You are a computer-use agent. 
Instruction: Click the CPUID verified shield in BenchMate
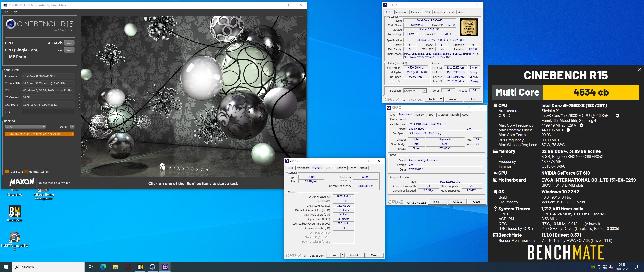pyautogui.click(x=617, y=116)
